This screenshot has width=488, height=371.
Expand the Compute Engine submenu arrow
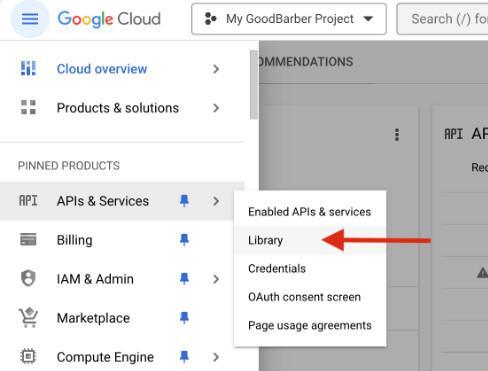(x=216, y=357)
